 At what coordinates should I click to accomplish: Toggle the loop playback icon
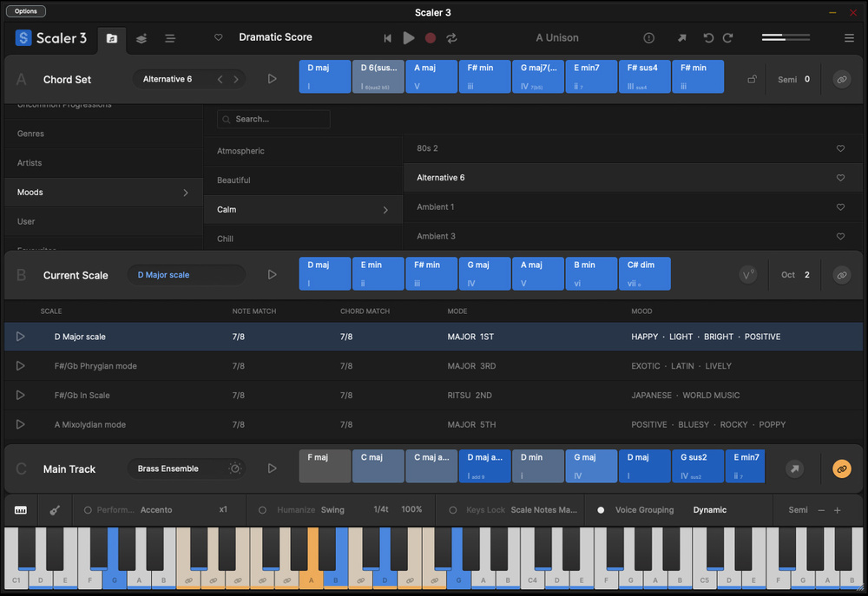452,38
